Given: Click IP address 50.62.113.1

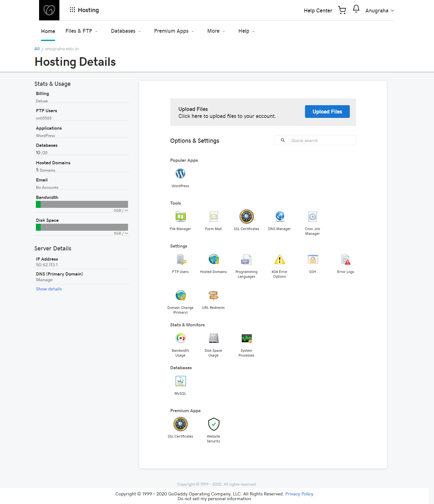Looking at the screenshot, I should pos(47,265).
